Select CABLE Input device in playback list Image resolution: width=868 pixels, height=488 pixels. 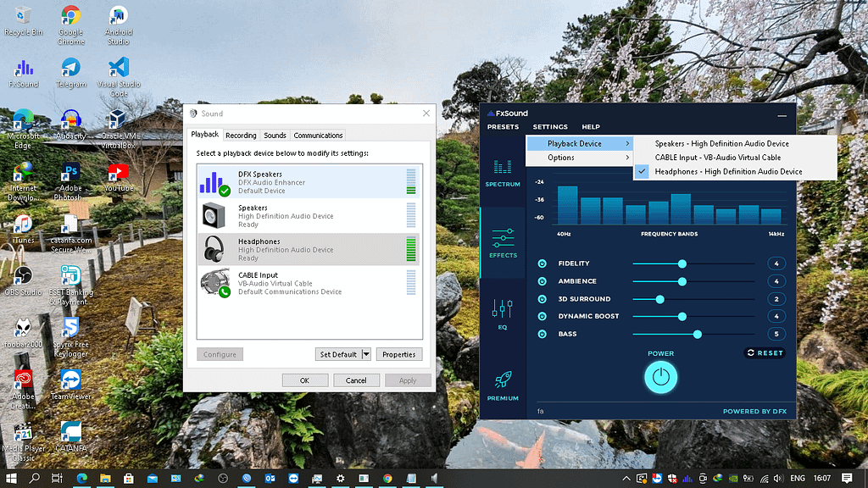tap(309, 283)
